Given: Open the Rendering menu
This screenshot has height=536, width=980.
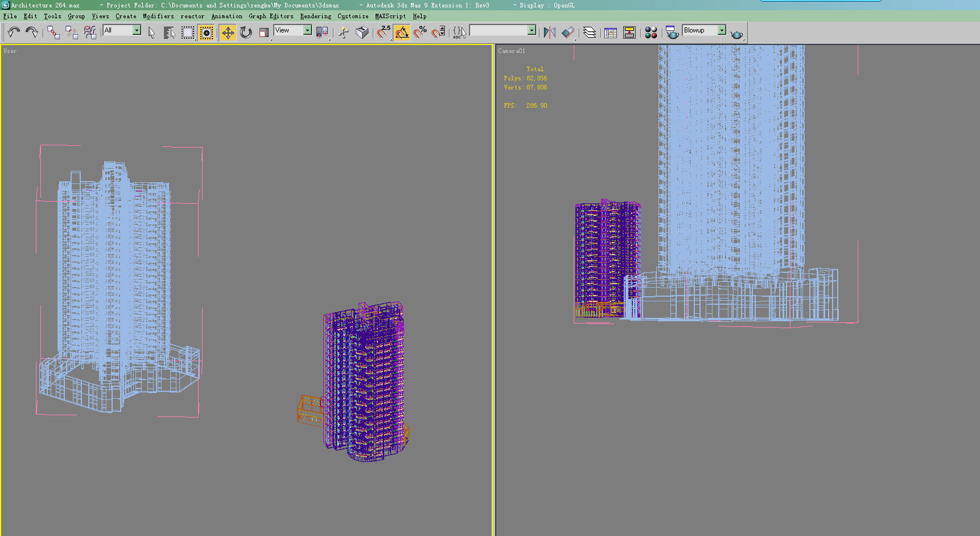Looking at the screenshot, I should coord(315,16).
